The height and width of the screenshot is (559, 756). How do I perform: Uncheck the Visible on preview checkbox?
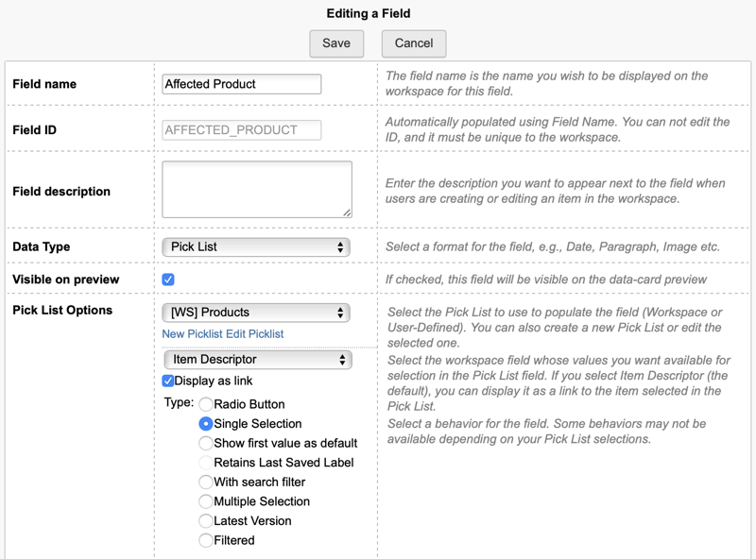(x=168, y=279)
